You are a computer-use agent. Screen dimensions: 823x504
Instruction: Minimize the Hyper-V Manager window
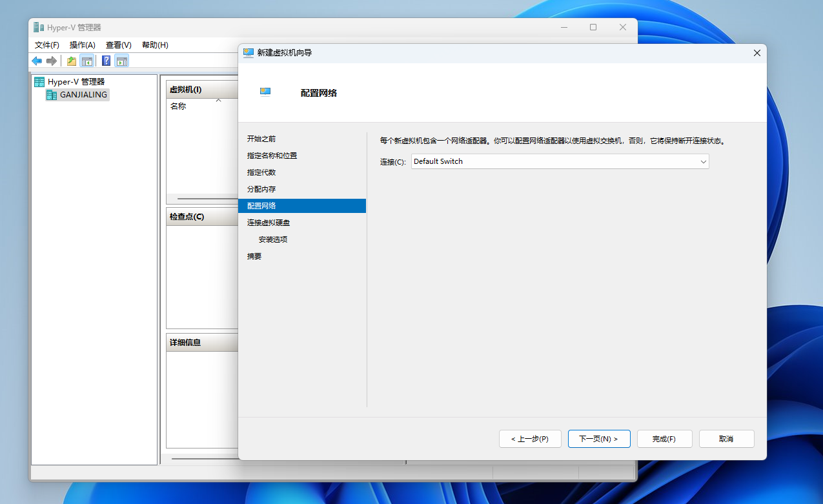pyautogui.click(x=564, y=27)
